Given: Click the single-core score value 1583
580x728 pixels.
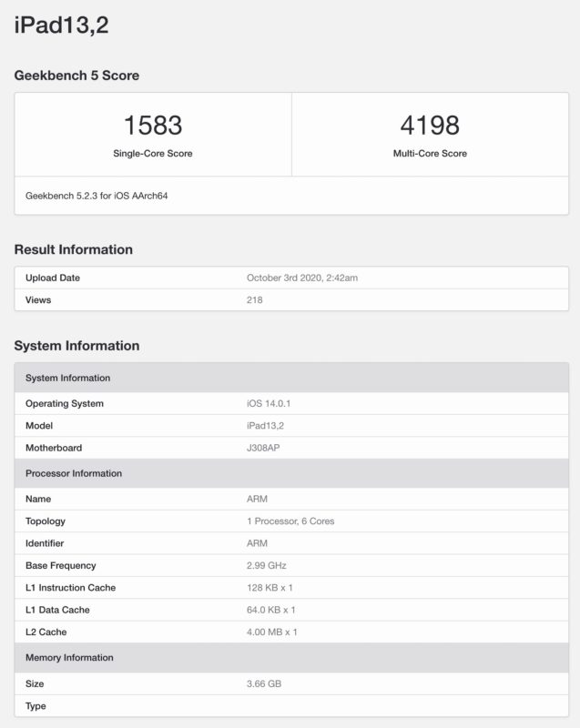Looking at the screenshot, I should click(x=153, y=126).
